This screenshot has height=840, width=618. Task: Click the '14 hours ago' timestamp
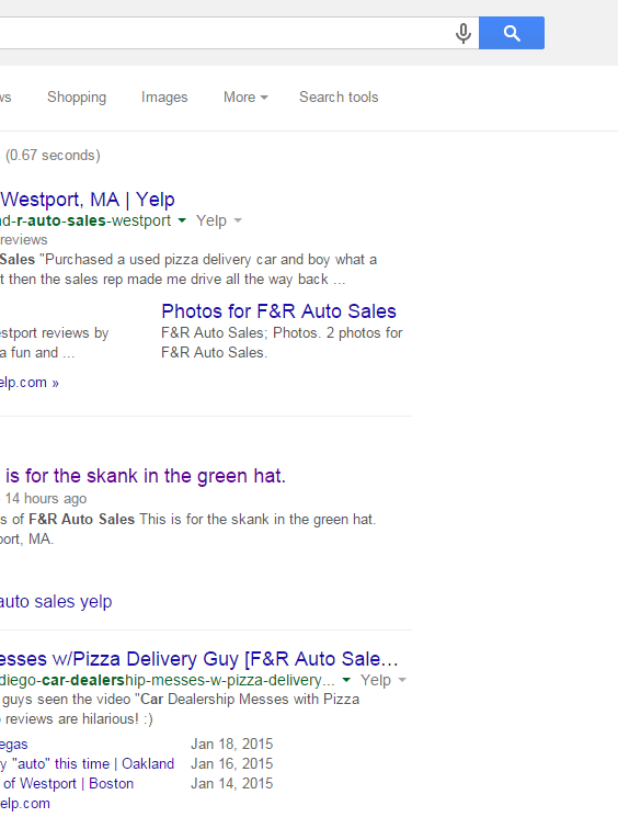click(46, 499)
